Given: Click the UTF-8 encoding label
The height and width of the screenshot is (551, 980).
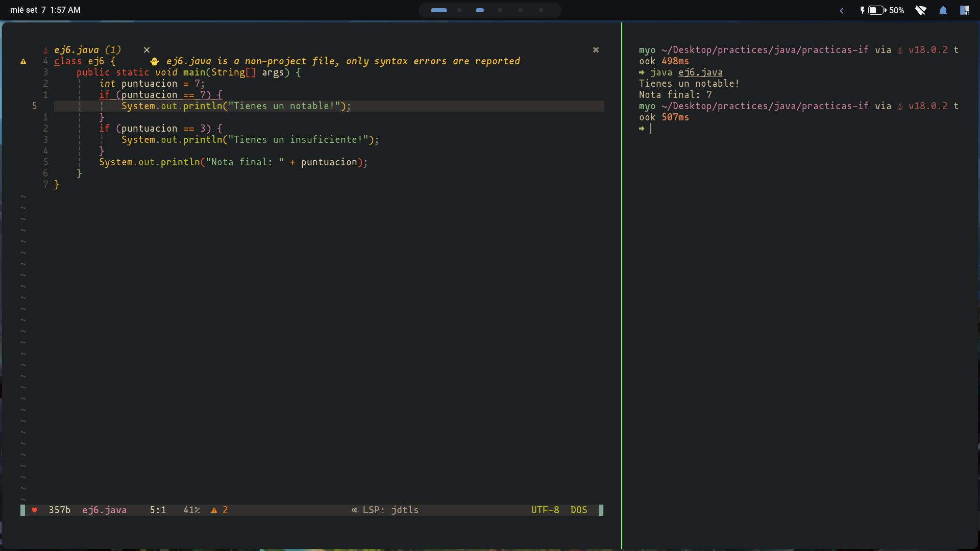Looking at the screenshot, I should pyautogui.click(x=545, y=510).
